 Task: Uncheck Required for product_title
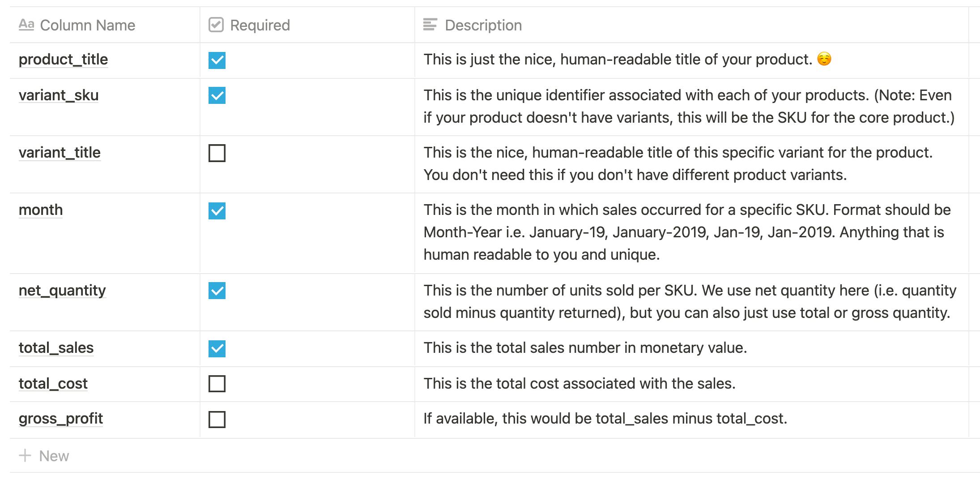click(x=217, y=60)
